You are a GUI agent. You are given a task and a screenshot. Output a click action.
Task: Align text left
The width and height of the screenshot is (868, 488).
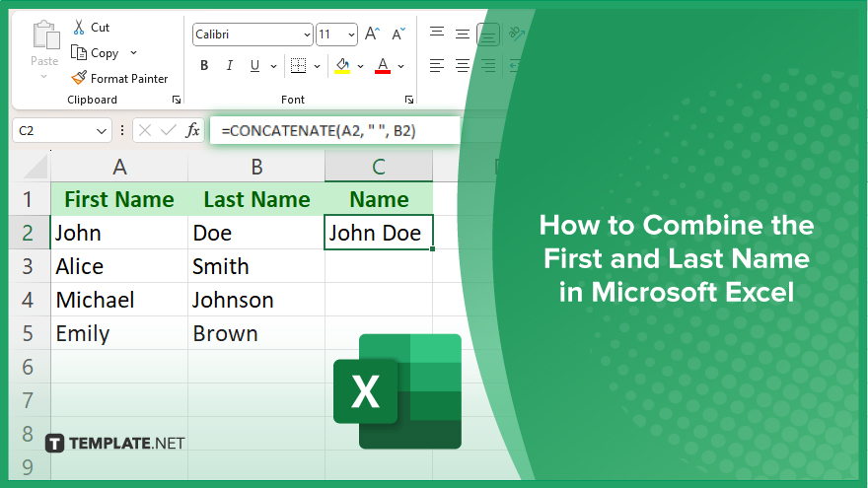point(437,66)
